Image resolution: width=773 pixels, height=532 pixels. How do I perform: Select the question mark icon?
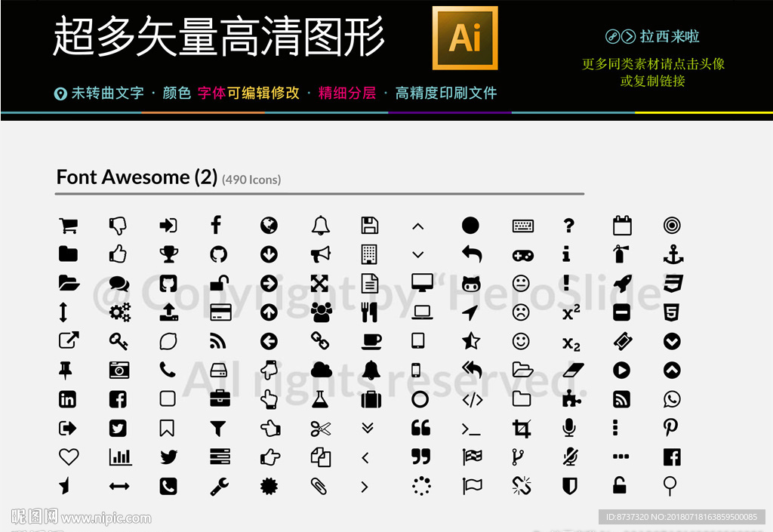569,226
